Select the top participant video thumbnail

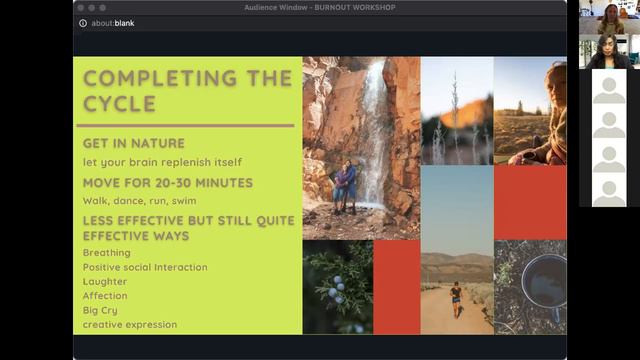pos(609,17)
